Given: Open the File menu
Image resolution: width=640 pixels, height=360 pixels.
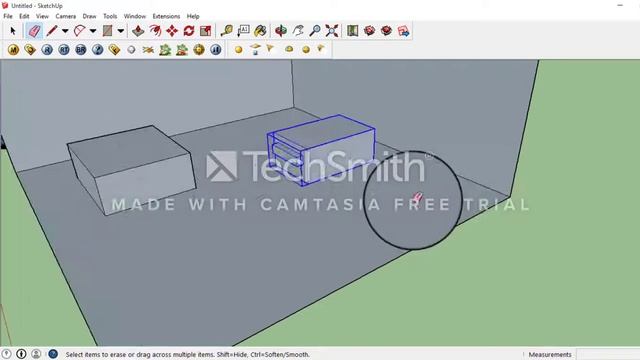Looking at the screenshot, I should 8,16.
